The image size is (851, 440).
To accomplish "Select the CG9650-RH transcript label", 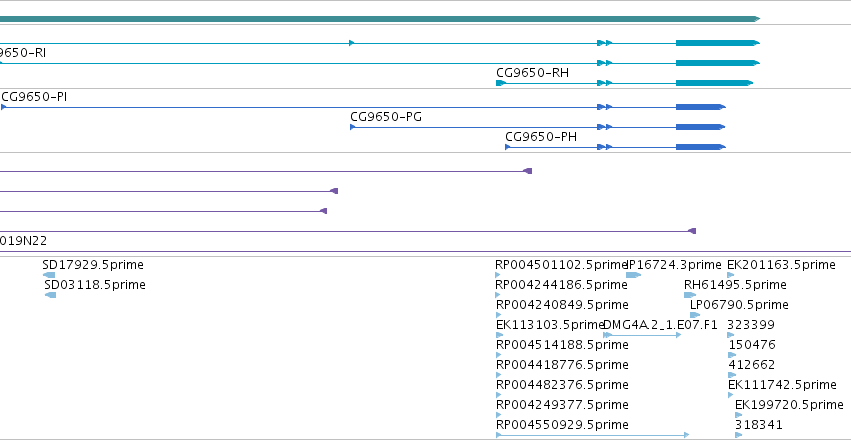I will point(532,73).
